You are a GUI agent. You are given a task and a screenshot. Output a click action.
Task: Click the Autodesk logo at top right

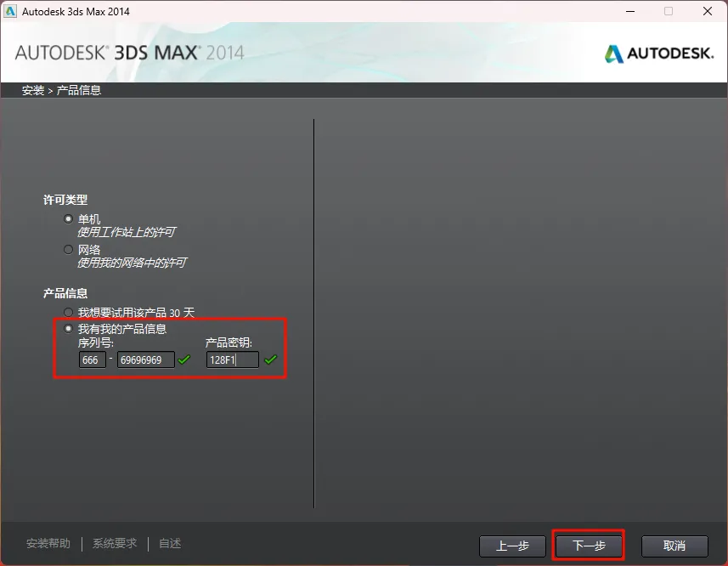(x=659, y=54)
